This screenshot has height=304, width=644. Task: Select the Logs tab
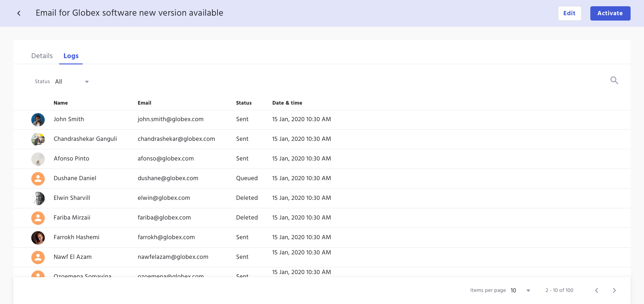tap(71, 56)
